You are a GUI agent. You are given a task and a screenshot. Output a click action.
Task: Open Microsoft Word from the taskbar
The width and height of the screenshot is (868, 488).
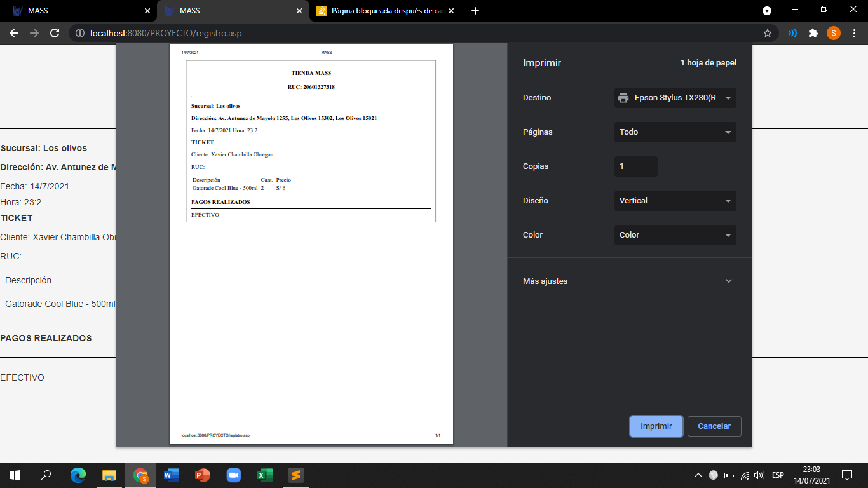pyautogui.click(x=172, y=475)
